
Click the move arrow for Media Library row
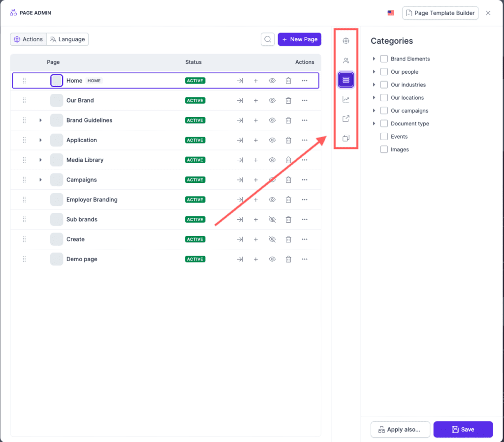[x=240, y=160]
